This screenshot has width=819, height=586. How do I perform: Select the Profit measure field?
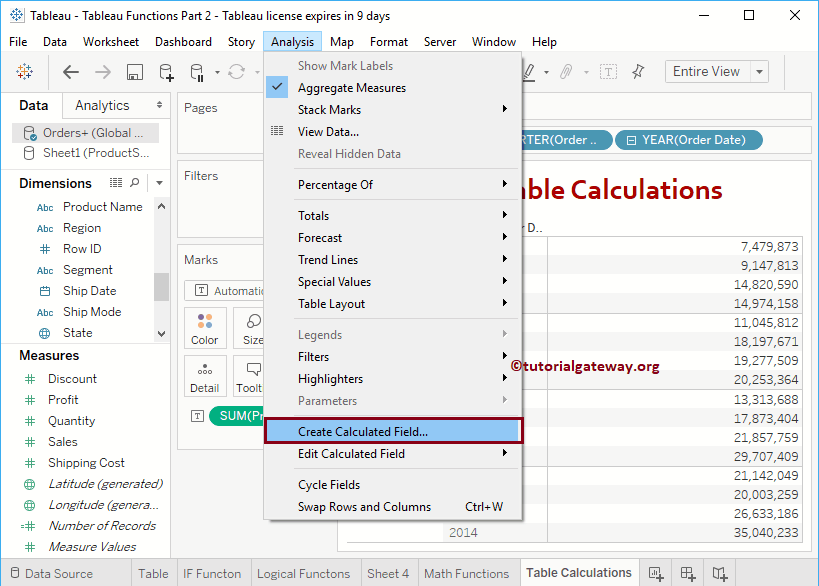click(x=63, y=400)
